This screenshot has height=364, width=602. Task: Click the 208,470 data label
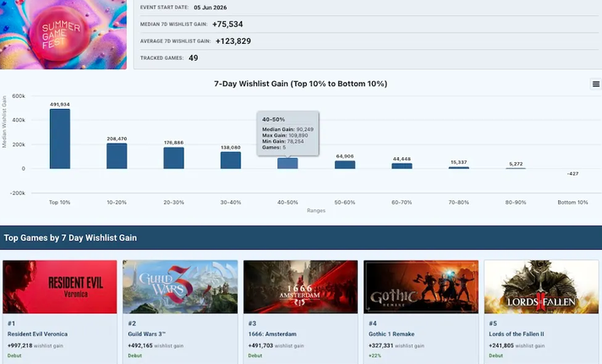(117, 139)
